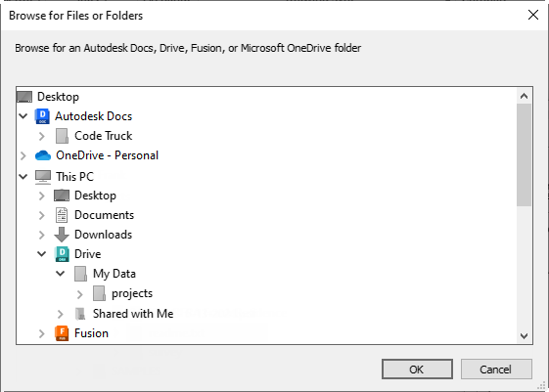Collapse the Drive node
The height and width of the screenshot is (392, 549).
coord(42,254)
